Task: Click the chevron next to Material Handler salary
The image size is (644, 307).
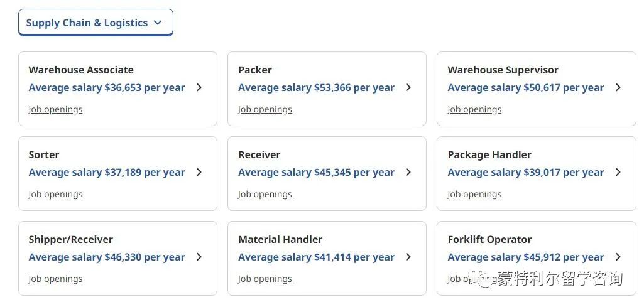Action: point(408,257)
